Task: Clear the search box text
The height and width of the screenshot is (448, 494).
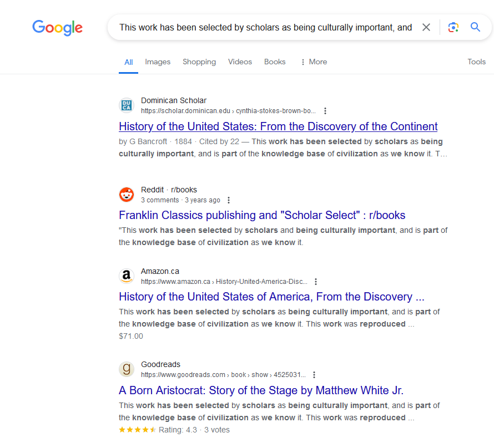Action: click(x=426, y=27)
